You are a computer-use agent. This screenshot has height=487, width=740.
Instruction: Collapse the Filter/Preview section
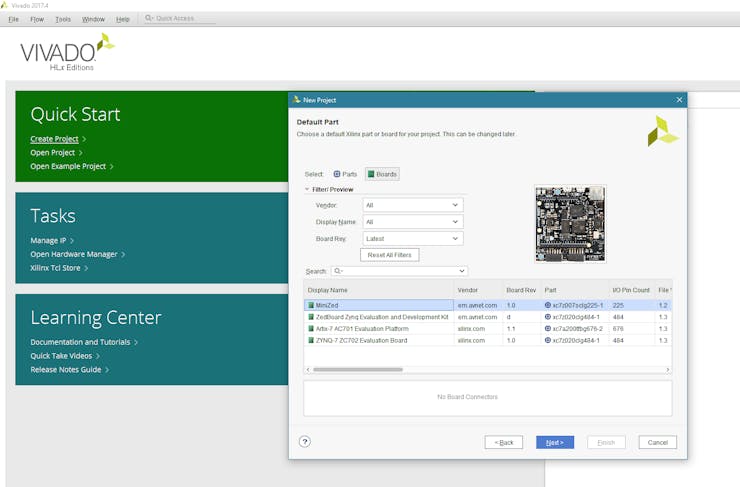coord(307,189)
